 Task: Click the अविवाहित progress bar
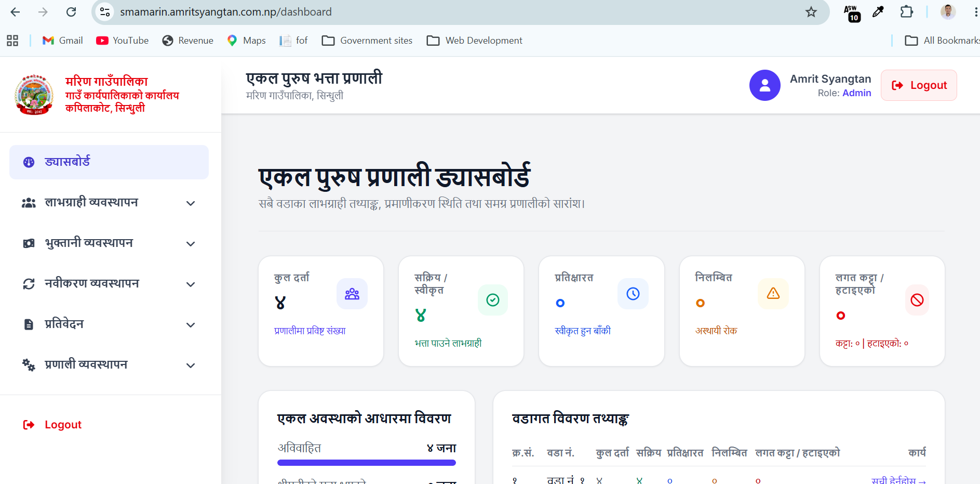pyautogui.click(x=367, y=463)
